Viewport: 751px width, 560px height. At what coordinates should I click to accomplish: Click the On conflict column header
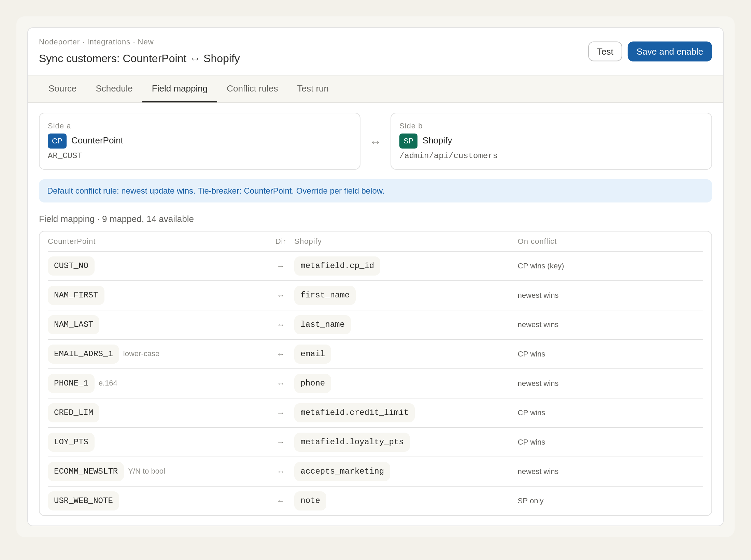coord(537,241)
